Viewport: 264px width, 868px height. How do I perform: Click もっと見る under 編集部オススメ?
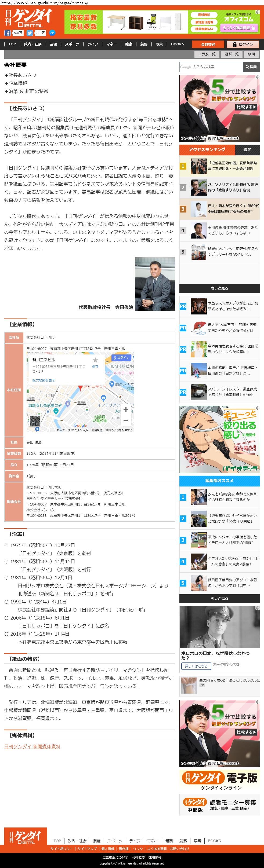point(219,598)
